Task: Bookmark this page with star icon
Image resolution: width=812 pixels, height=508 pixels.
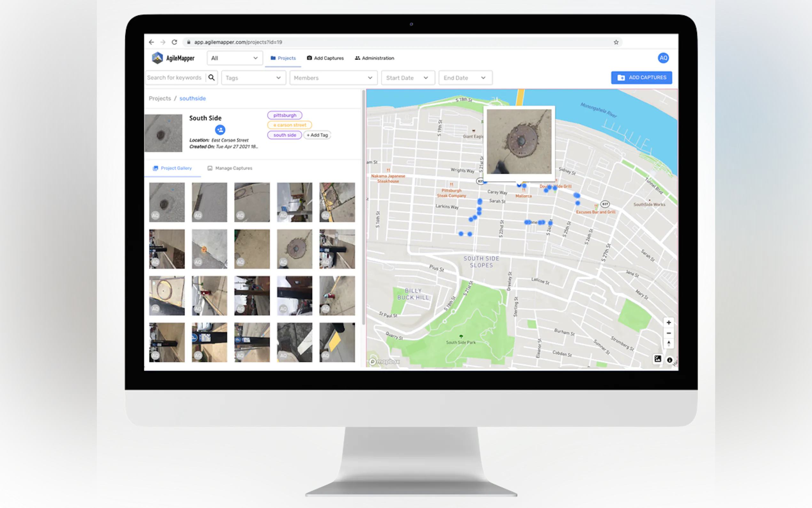Action: pos(616,42)
